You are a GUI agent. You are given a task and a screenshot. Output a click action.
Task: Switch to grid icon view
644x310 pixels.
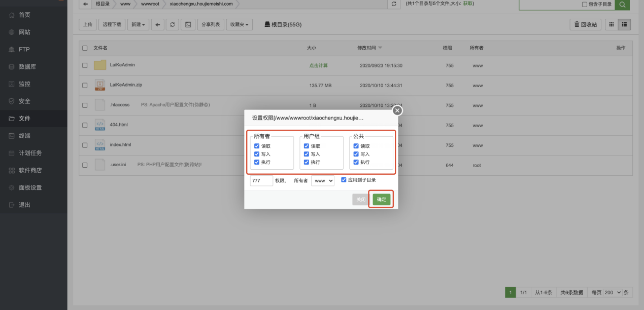612,25
